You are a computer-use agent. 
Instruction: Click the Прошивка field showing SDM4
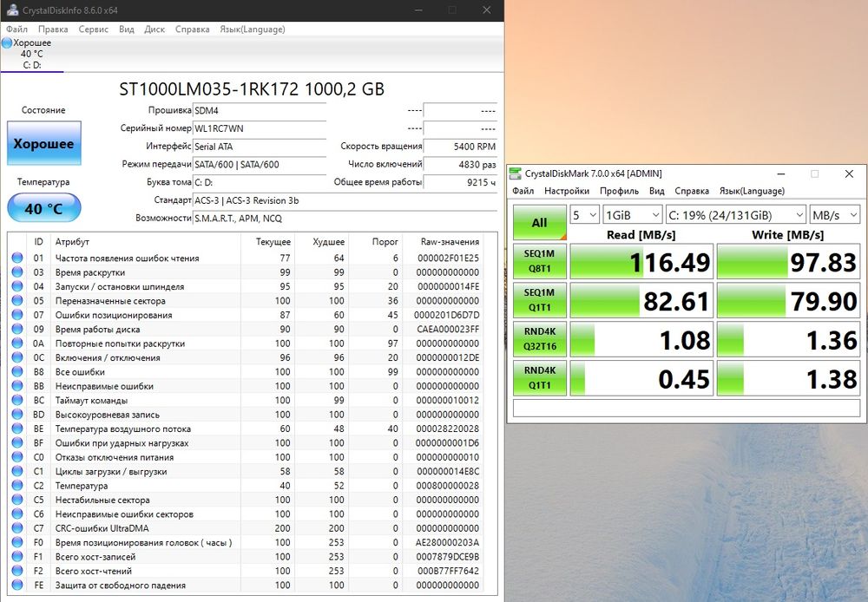coord(260,111)
